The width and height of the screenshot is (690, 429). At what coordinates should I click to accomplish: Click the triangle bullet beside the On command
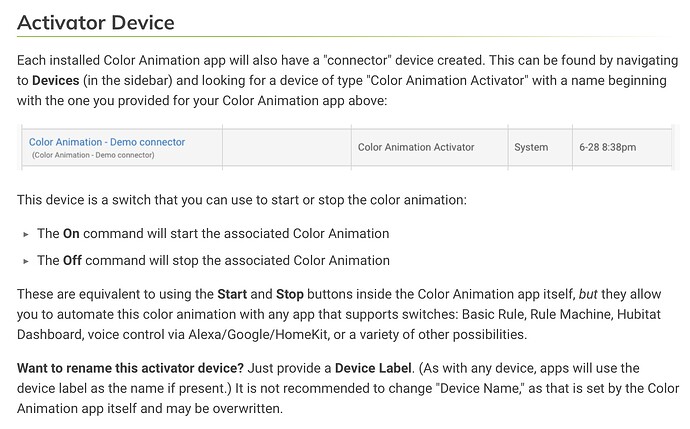click(26, 234)
